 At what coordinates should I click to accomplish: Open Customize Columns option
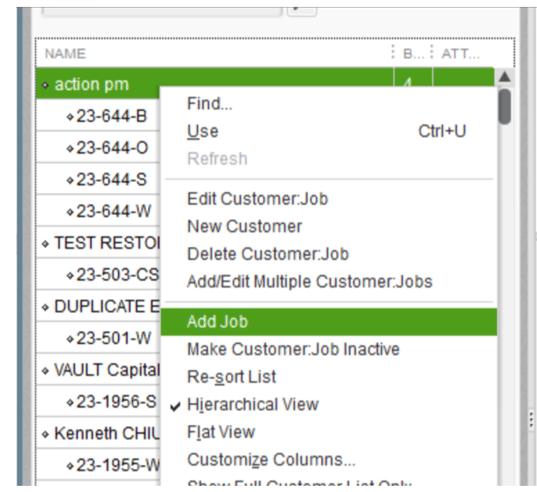(271, 459)
